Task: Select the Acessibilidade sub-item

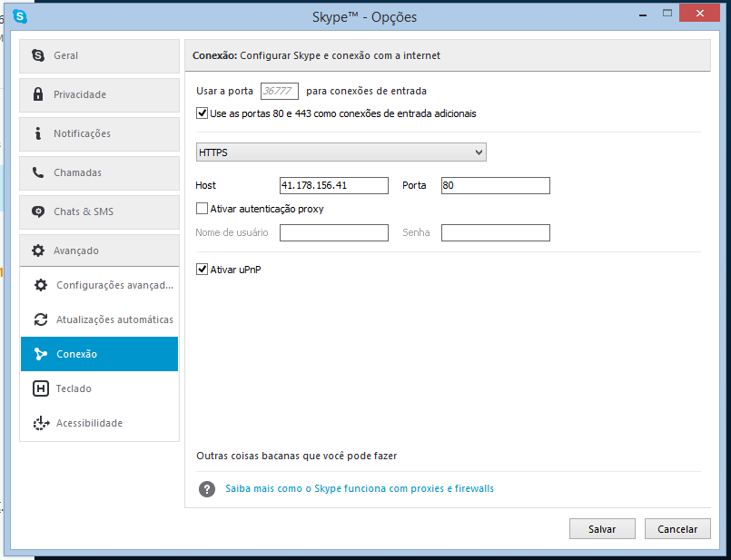Action: coord(99,423)
